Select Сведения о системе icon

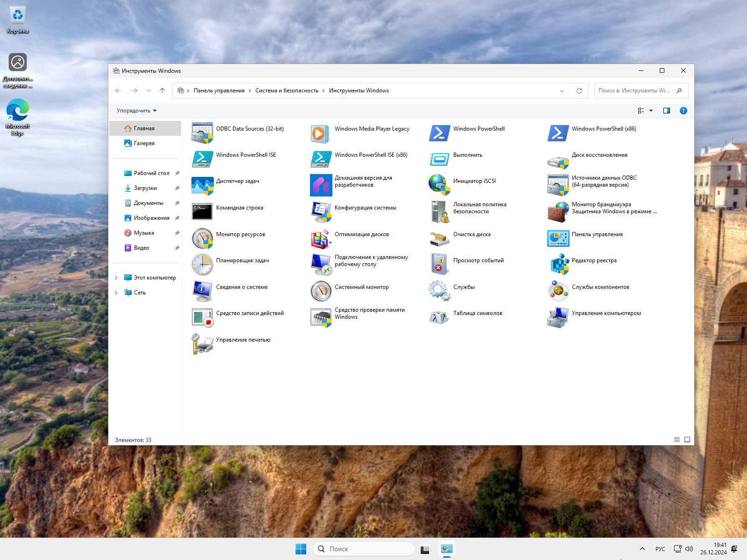coord(202,291)
